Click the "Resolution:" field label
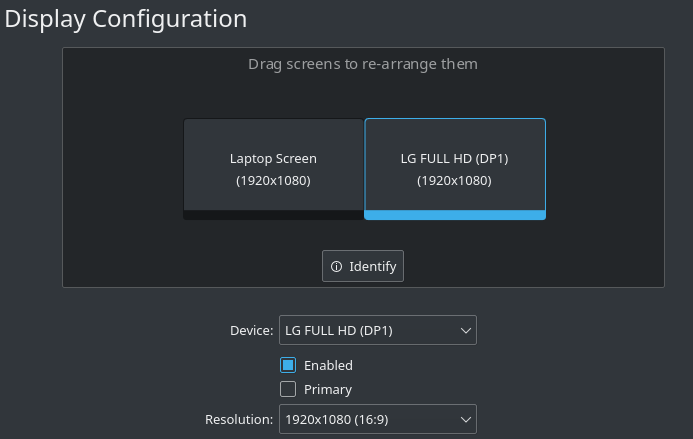 [x=239, y=419]
